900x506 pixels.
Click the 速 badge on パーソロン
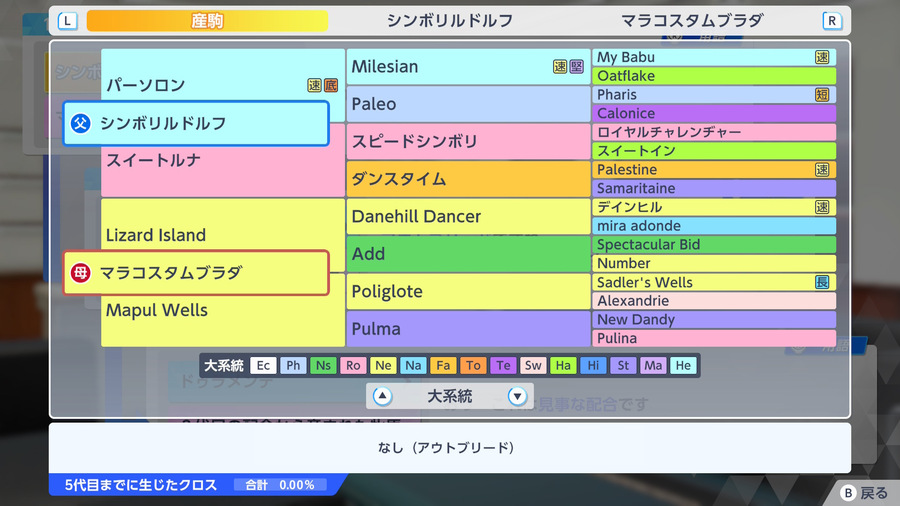click(x=314, y=85)
